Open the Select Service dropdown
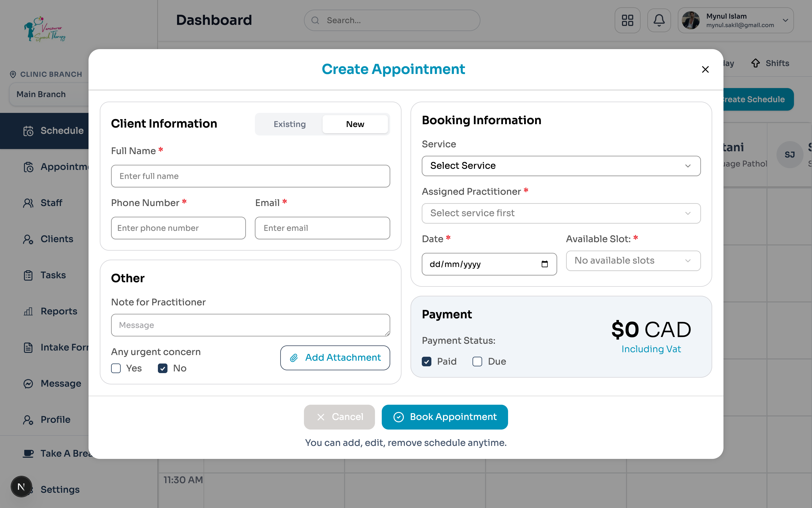Screen dimensions: 812x508 pyautogui.click(x=561, y=166)
